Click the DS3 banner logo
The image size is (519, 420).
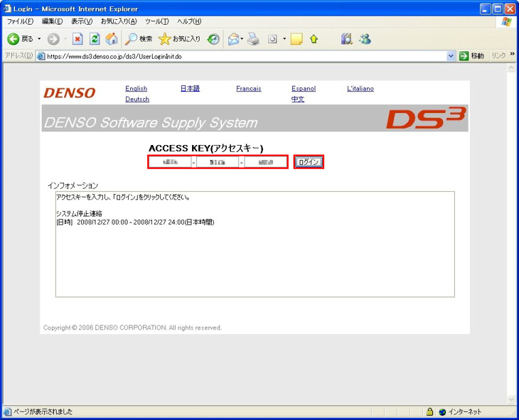click(x=426, y=118)
